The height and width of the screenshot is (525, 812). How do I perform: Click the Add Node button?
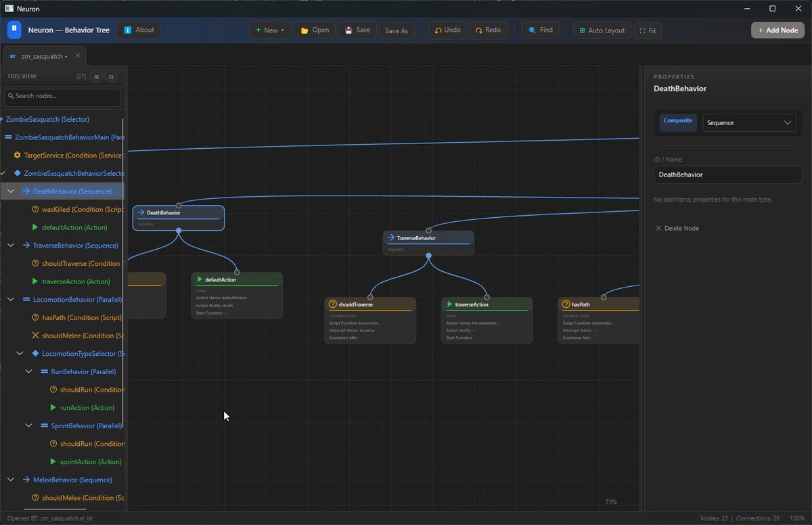coord(777,30)
